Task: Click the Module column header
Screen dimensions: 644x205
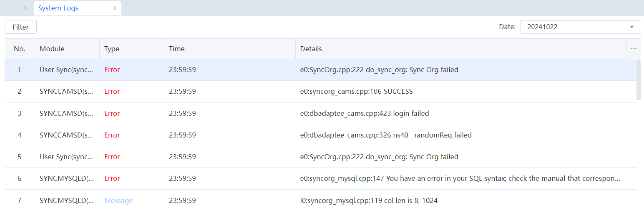Action: tap(52, 49)
